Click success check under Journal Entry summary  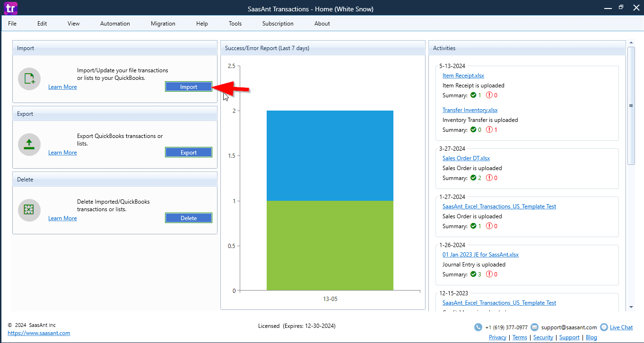click(473, 274)
